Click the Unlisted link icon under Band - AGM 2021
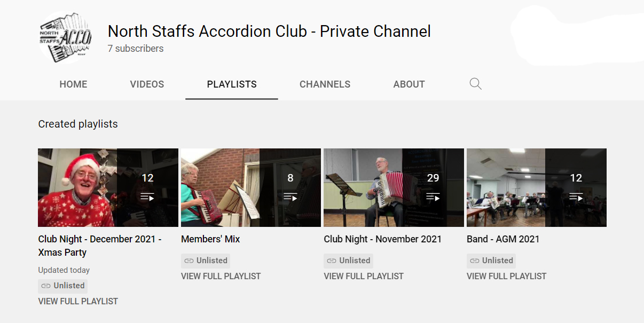This screenshot has width=644, height=323. [474, 261]
